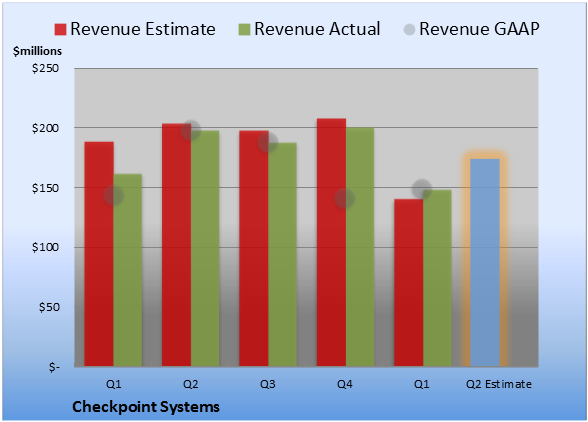Image resolution: width=588 pixels, height=422 pixels.
Task: Click the green Revenue Actual legend swatch
Action: pos(244,29)
